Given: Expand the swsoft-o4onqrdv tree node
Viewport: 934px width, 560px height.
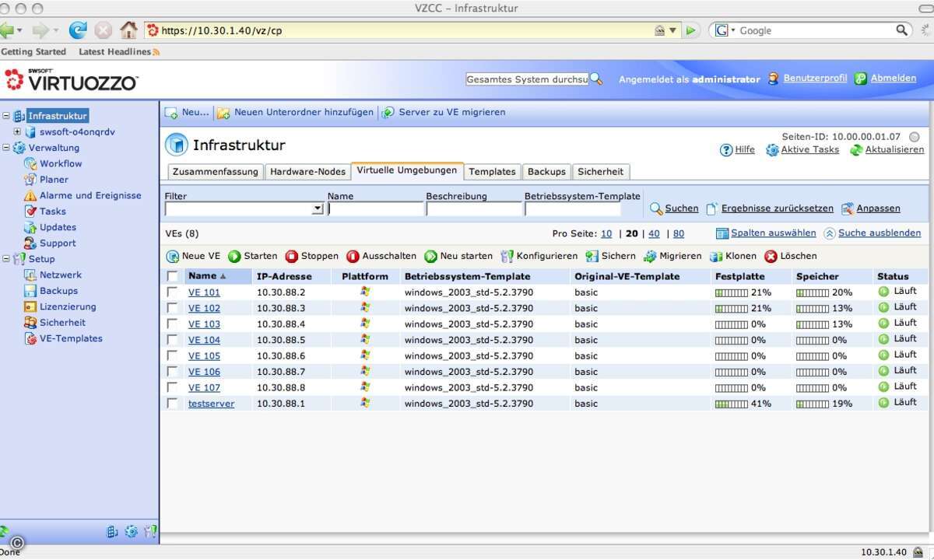Looking at the screenshot, I should coord(17,131).
